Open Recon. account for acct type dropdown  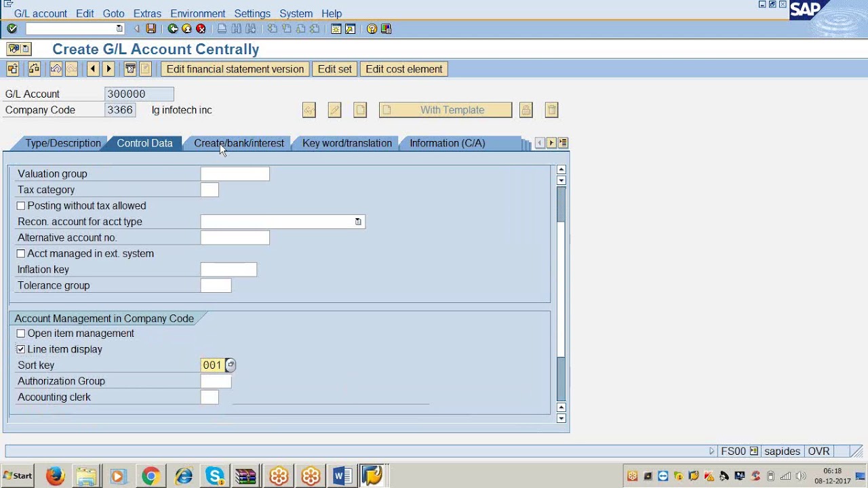[x=358, y=222]
